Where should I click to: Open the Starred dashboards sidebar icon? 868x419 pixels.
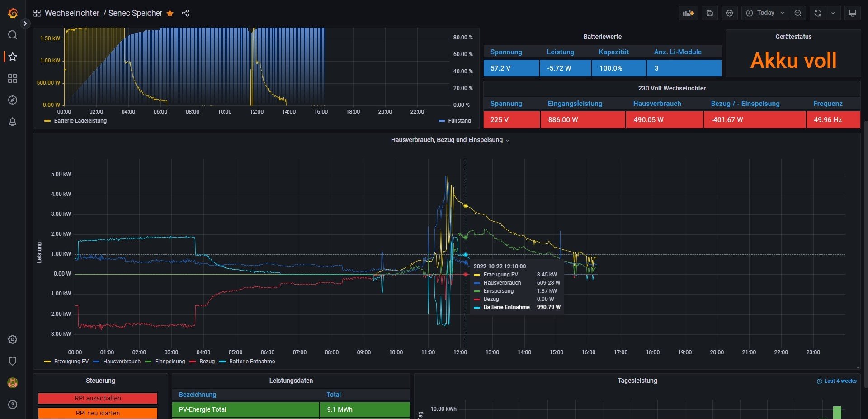13,57
